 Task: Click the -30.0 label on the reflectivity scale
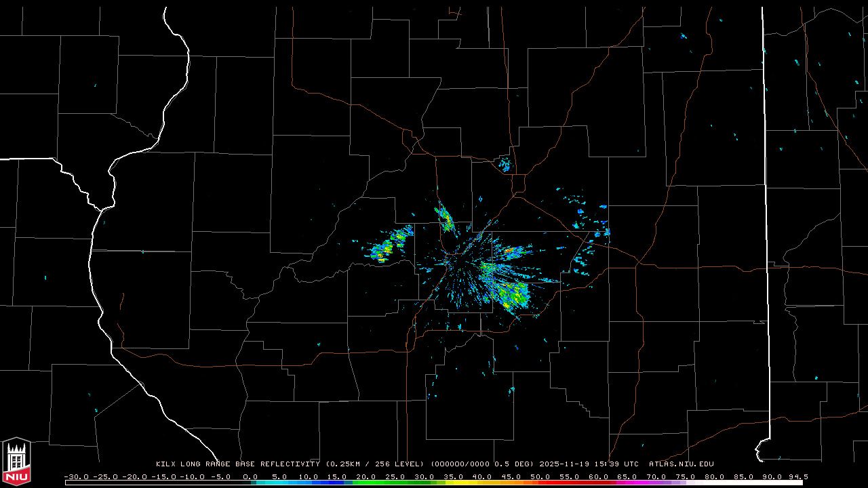coord(76,477)
